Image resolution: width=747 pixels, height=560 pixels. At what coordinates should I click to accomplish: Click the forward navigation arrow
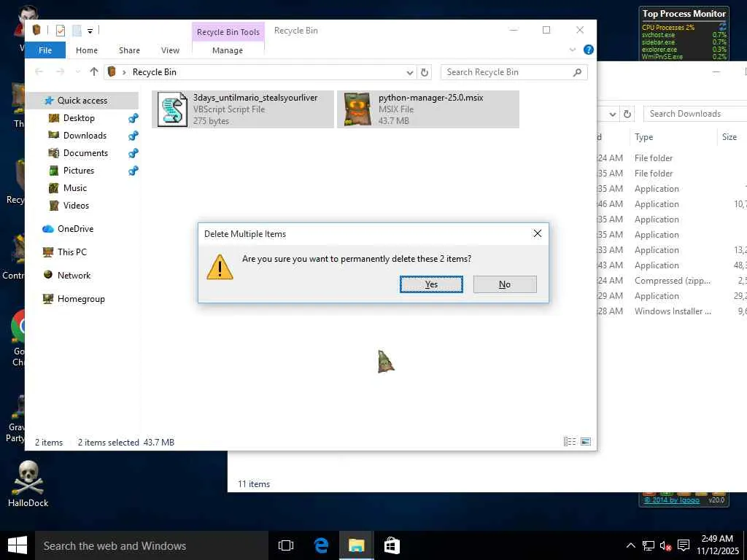click(x=60, y=72)
